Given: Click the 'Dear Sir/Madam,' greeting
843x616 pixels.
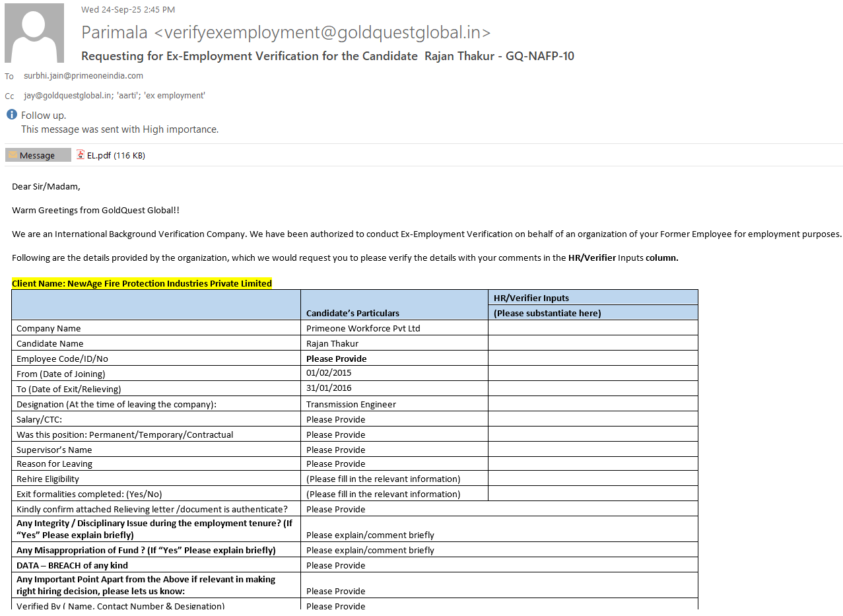Looking at the screenshot, I should pyautogui.click(x=46, y=186).
